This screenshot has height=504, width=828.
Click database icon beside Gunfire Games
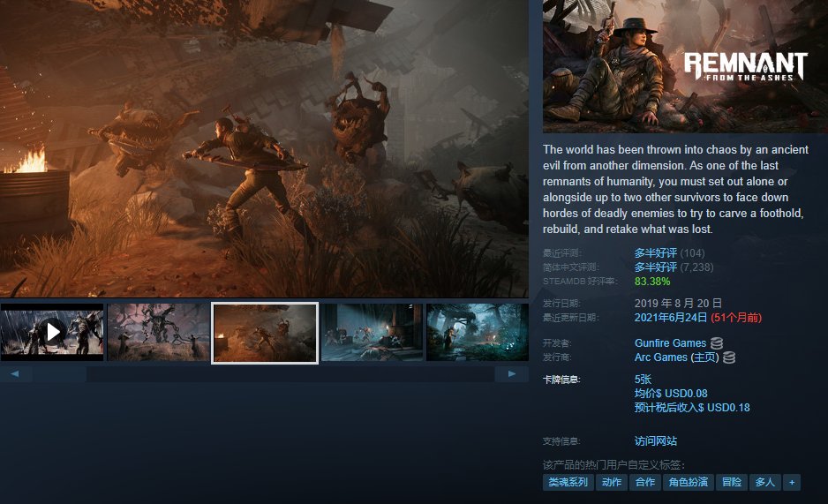coord(717,343)
